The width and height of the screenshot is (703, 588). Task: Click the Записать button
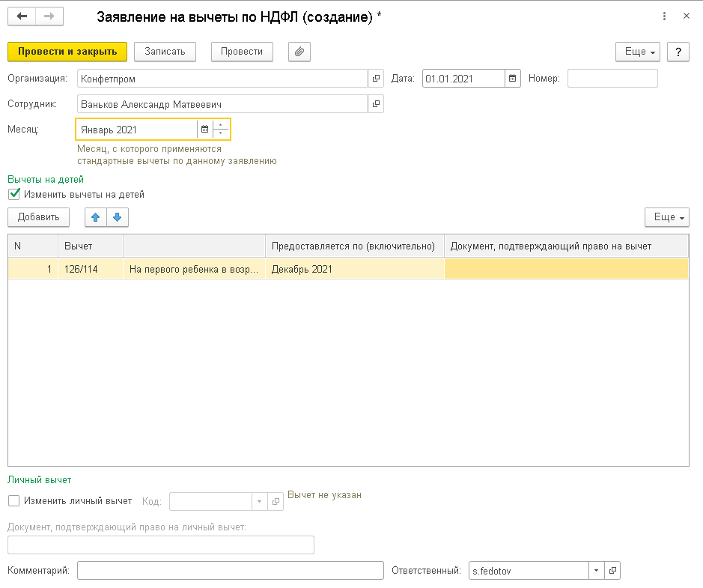pos(165,52)
